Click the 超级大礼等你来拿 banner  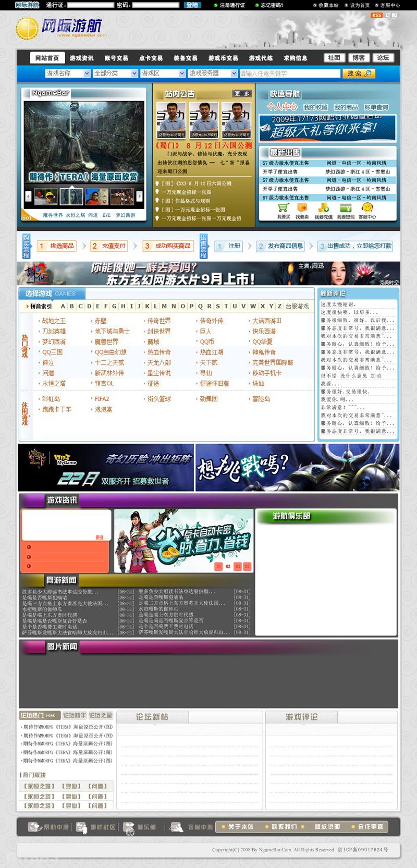click(327, 128)
